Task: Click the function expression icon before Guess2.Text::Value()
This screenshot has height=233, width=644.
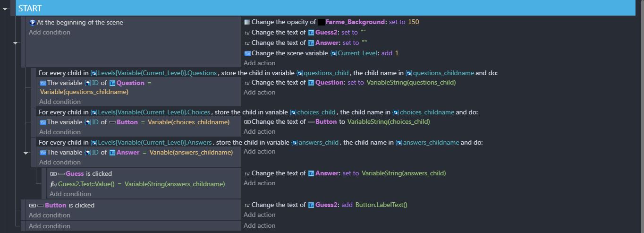Action: (53, 184)
